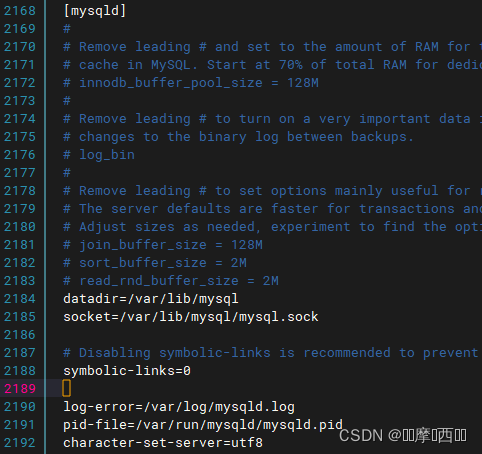Image resolution: width=482 pixels, height=454 pixels.
Task: Click the 'Remove leading # and set' comment
Action: tap(272, 47)
